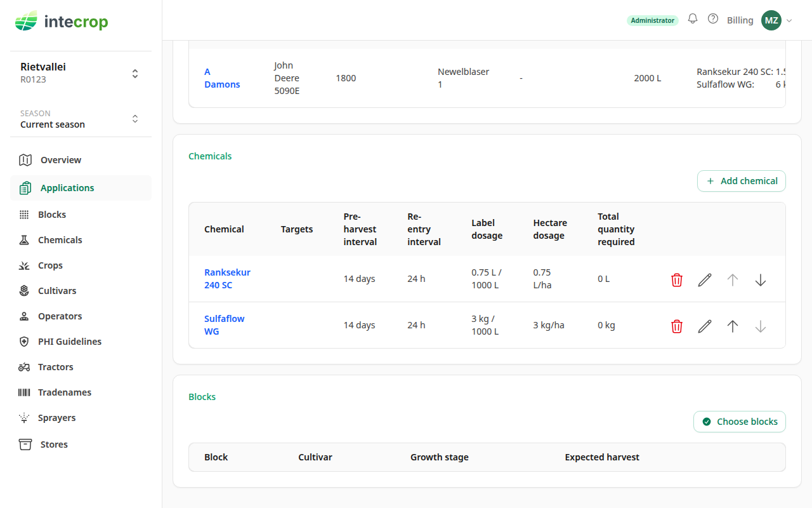The height and width of the screenshot is (508, 812).
Task: Open the help question mark icon
Action: click(713, 19)
